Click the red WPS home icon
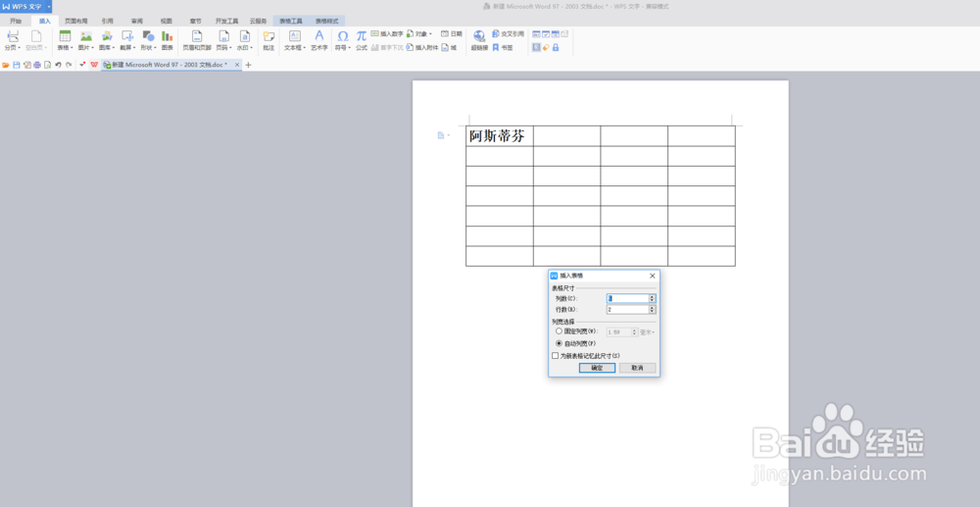Viewport: 980px width, 507px height. pyautogui.click(x=94, y=65)
